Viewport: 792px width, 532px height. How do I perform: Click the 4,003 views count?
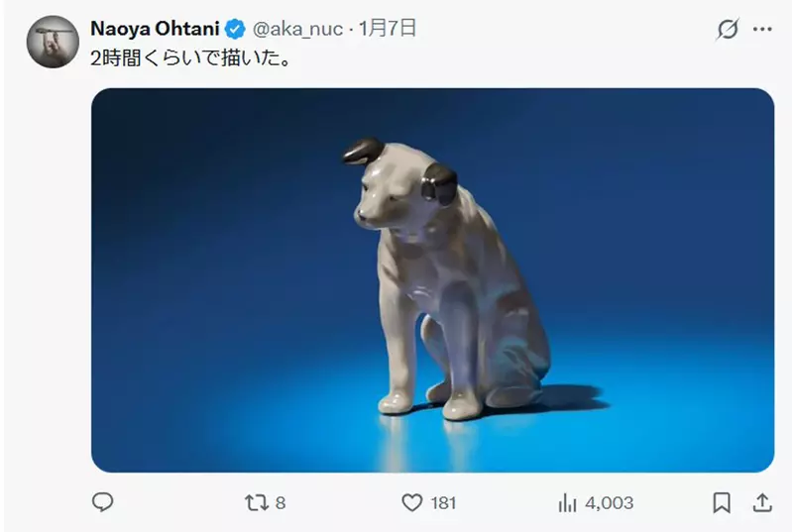click(609, 503)
